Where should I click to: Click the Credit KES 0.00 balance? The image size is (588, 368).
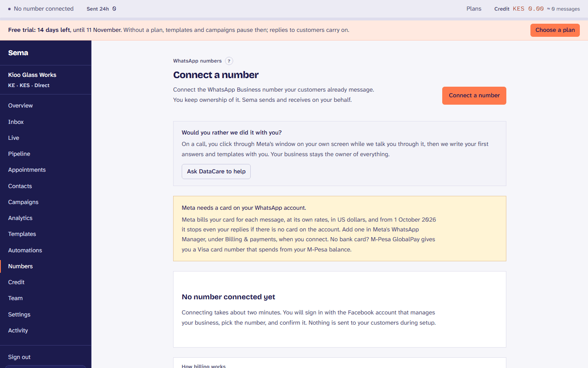519,9
